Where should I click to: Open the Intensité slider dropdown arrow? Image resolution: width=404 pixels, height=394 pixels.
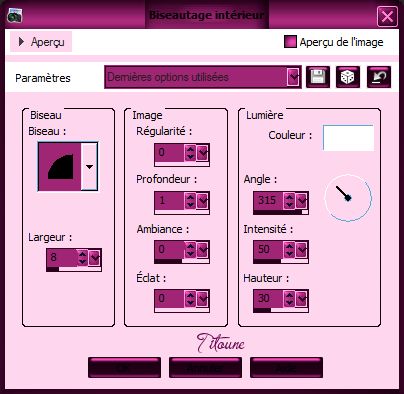pos(301,250)
